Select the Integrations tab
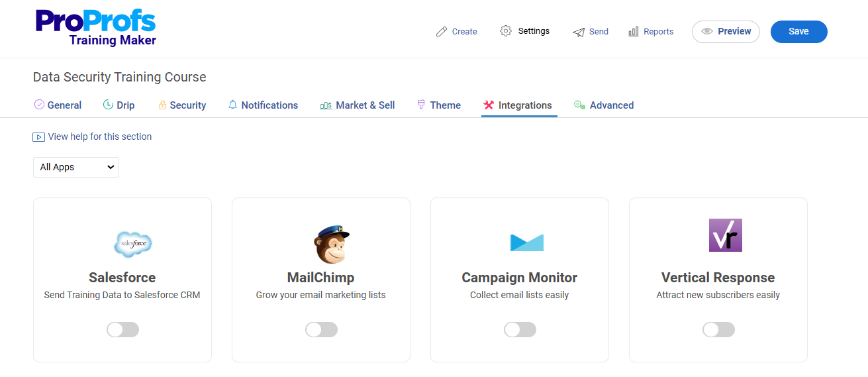This screenshot has width=868, height=377. coord(518,105)
